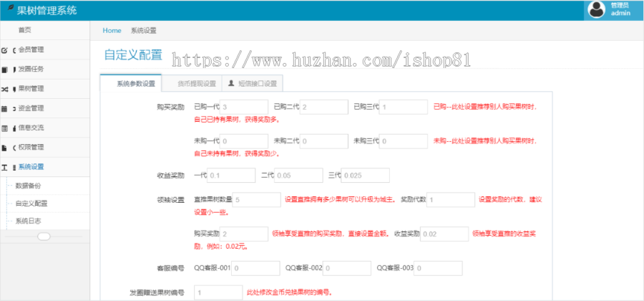Viewport: 644px width, 301px height.
Task: Click the 未购二代 input field
Action: (324, 141)
